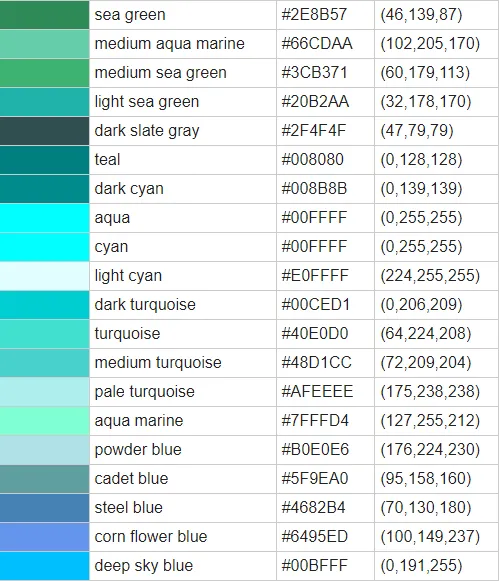The image size is (499, 581).
Task: Pick the dark cyan color swatch
Action: [44, 189]
